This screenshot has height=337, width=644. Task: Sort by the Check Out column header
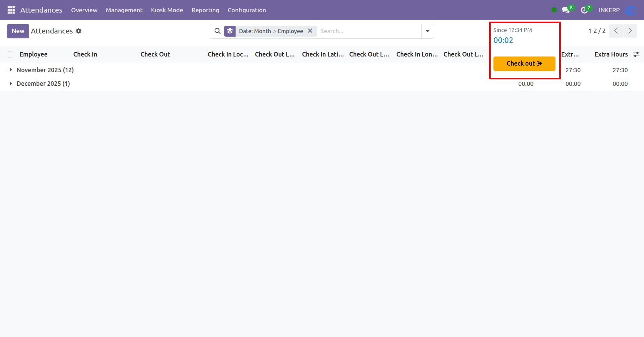(155, 54)
